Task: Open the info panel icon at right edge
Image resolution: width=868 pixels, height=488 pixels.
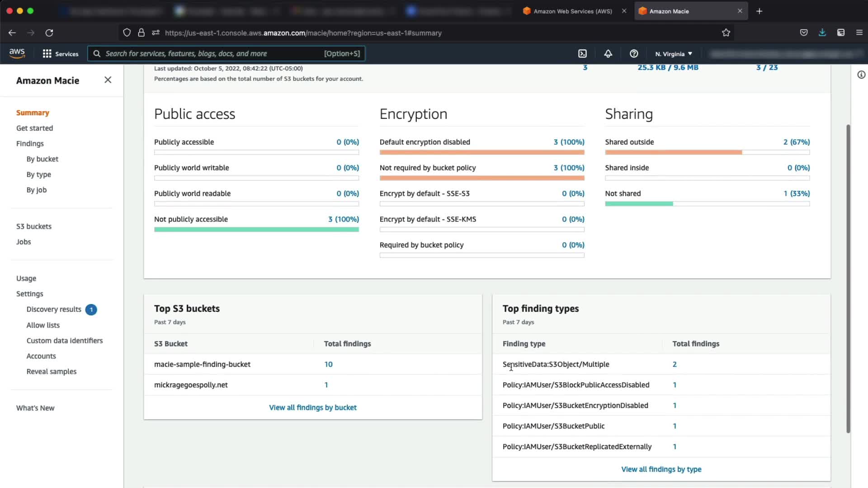Action: 861,75
